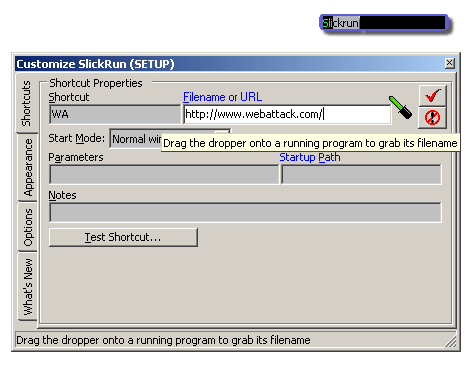
Task: Click the status bar dropper hint text
Action: 163,340
